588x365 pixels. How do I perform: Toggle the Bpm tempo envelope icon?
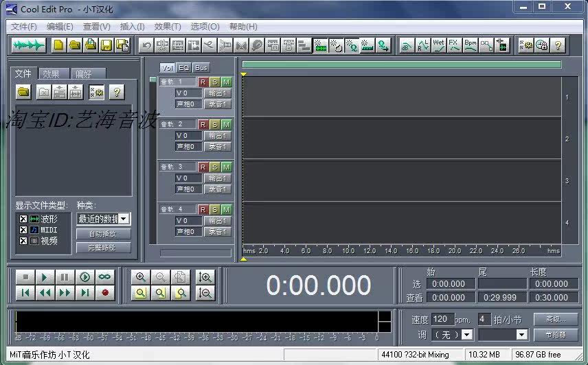pos(471,46)
